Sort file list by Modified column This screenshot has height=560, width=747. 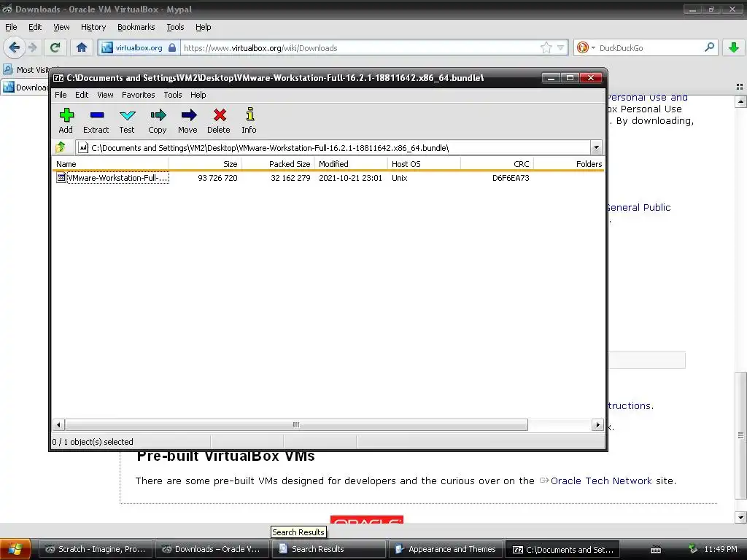coord(351,164)
